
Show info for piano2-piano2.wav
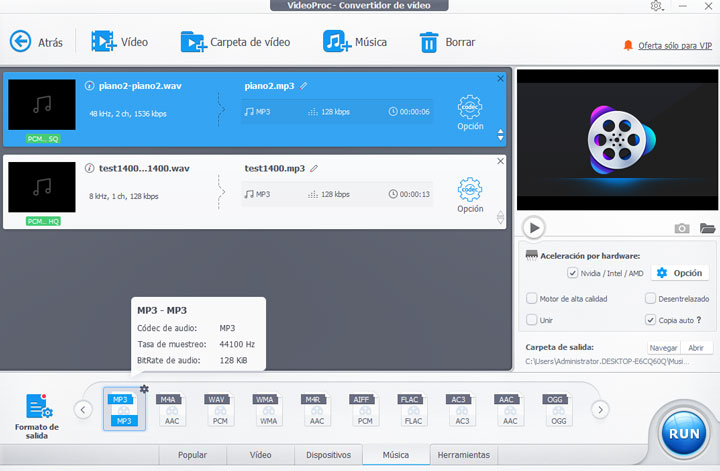90,86
